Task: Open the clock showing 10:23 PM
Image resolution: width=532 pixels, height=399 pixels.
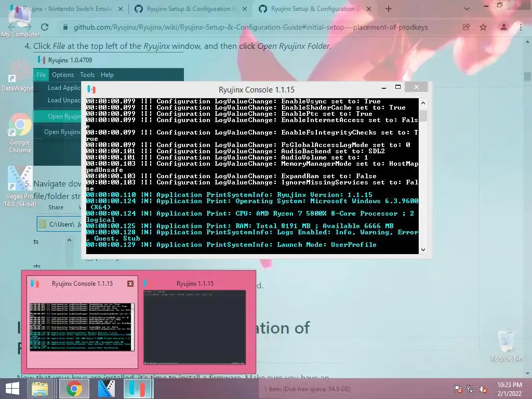Action: (x=510, y=389)
